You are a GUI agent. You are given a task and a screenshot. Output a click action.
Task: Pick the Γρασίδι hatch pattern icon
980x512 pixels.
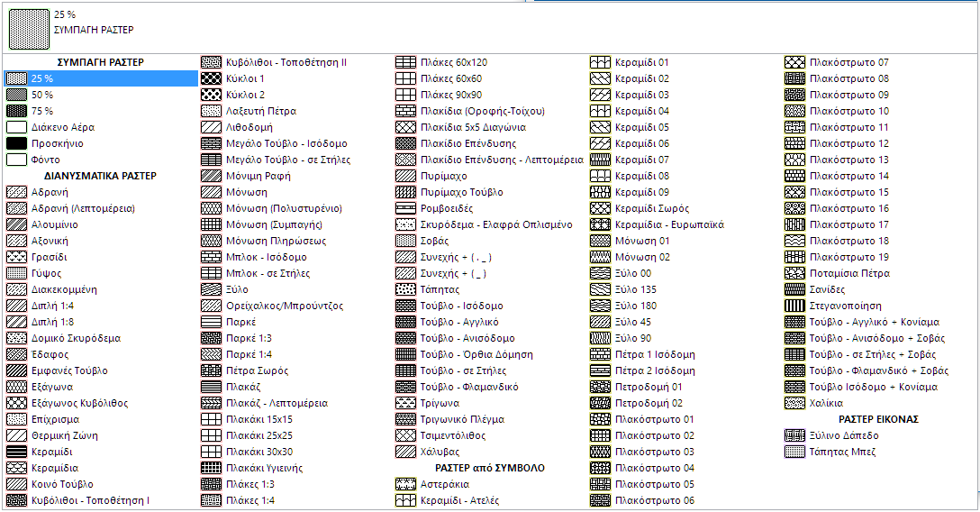(16, 257)
